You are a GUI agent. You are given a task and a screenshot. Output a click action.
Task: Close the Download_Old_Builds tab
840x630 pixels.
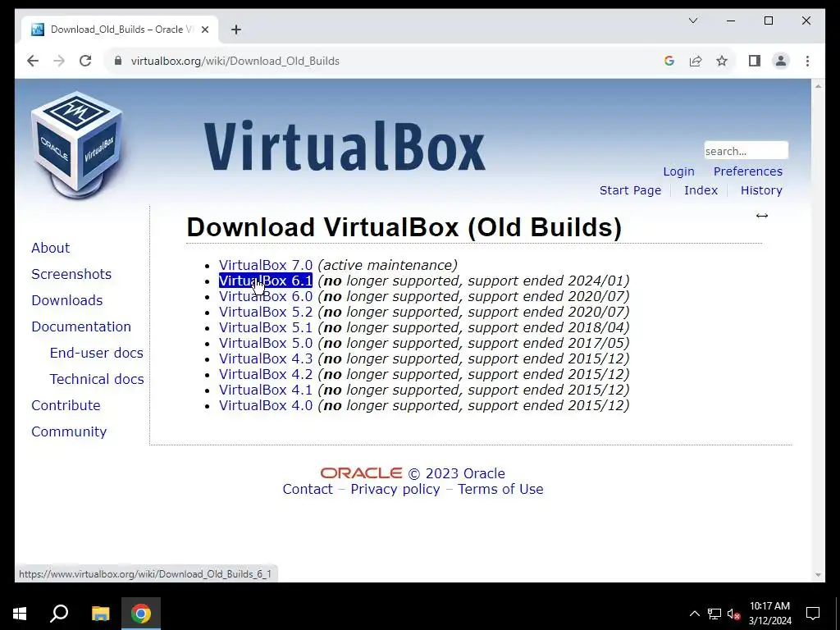pos(204,30)
